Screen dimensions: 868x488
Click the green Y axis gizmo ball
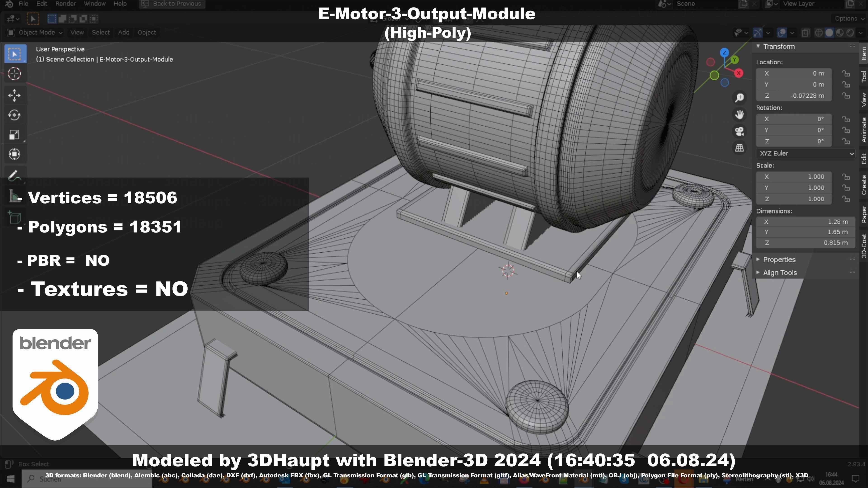point(735,60)
